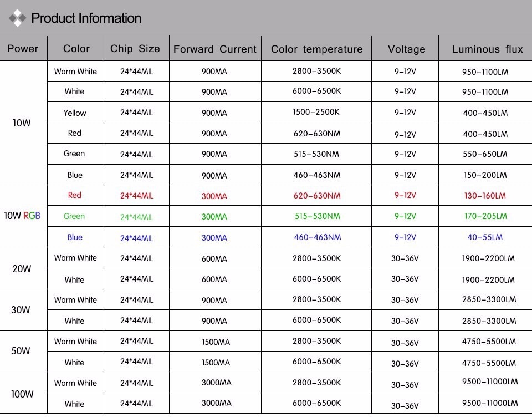Select the Power column header
The image size is (532, 417).
pyautogui.click(x=23, y=49)
